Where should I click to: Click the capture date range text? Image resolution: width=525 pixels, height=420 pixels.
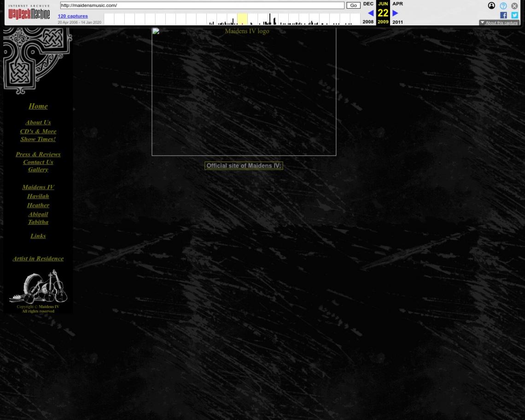79,23
